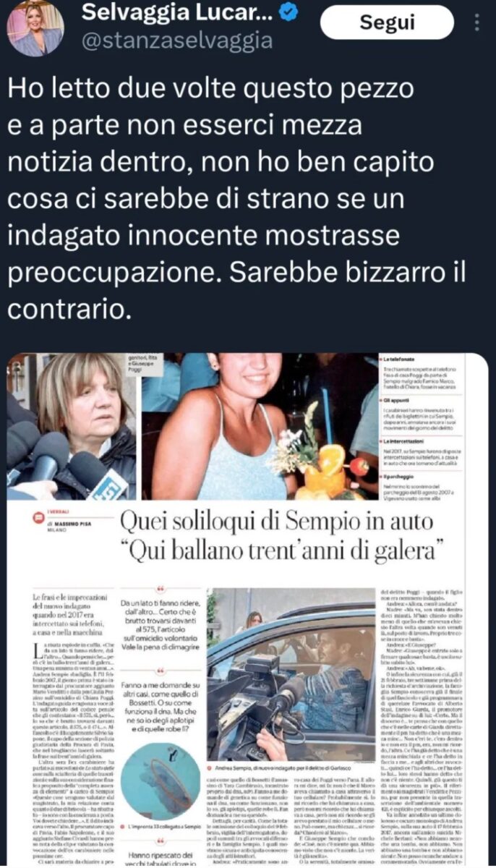Viewport: 496px width, 868px height.
Task: Open the @stanzaselvaggia handle link
Action: pyautogui.click(x=176, y=41)
